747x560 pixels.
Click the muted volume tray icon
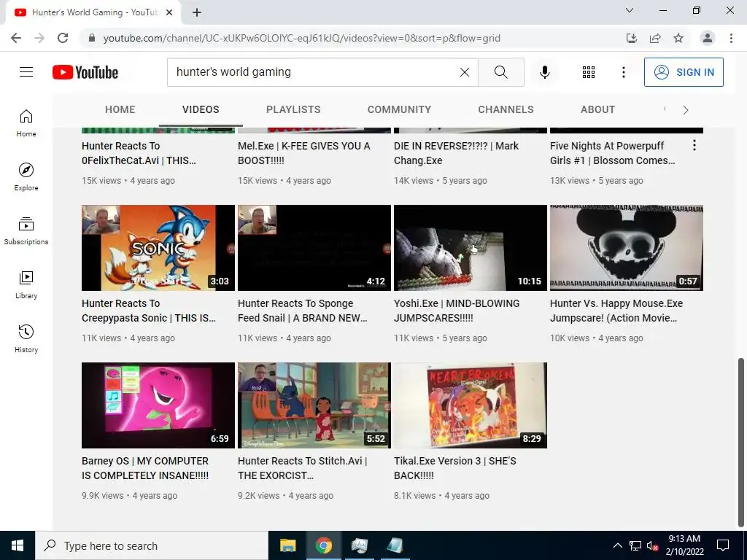652,545
